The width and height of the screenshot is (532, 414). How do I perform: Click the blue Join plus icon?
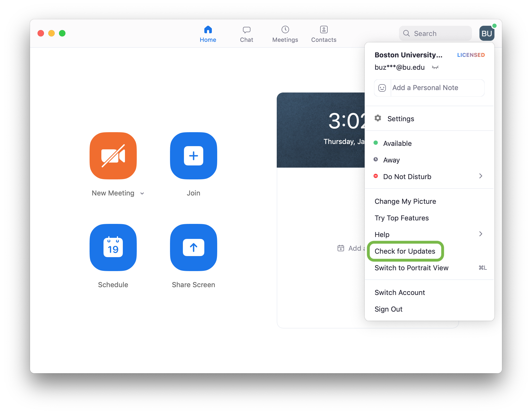(193, 156)
